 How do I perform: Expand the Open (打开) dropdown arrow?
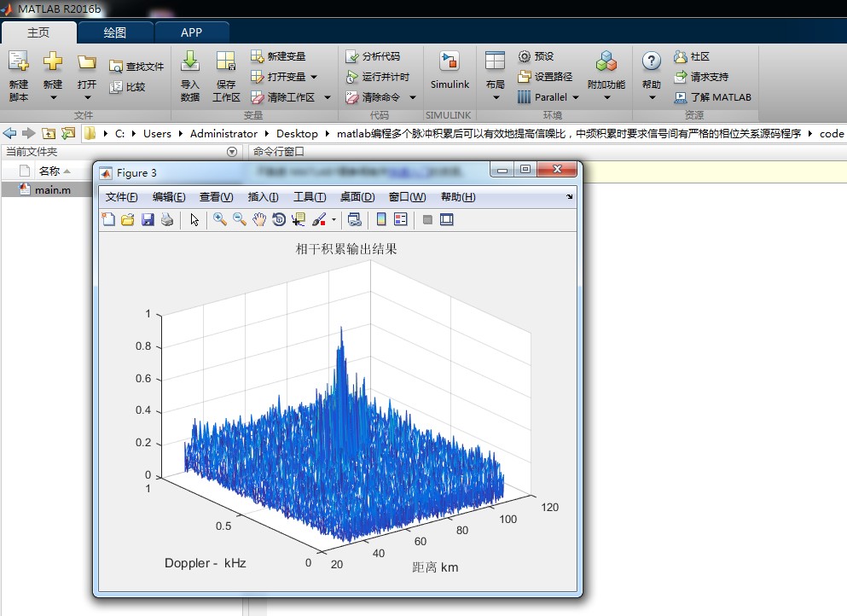(x=88, y=98)
